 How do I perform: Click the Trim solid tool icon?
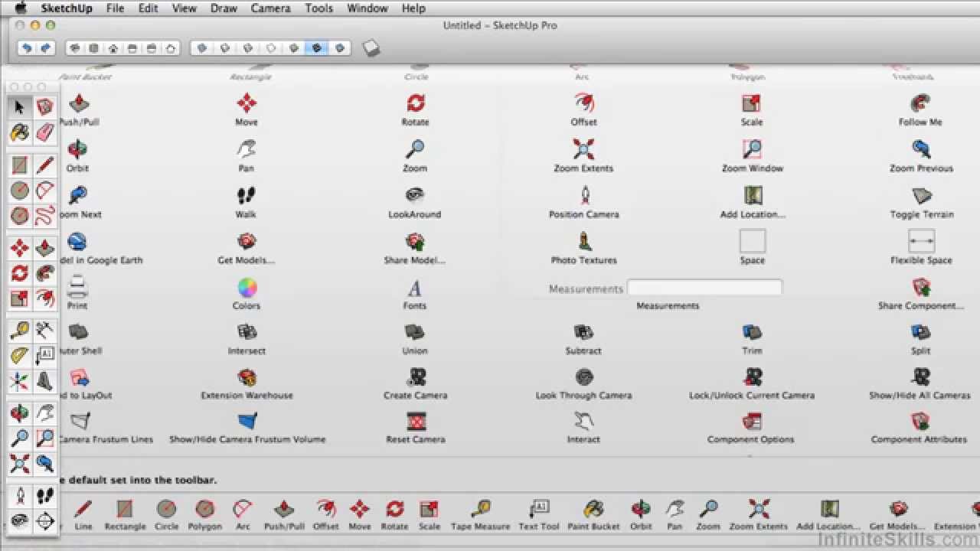(x=752, y=332)
